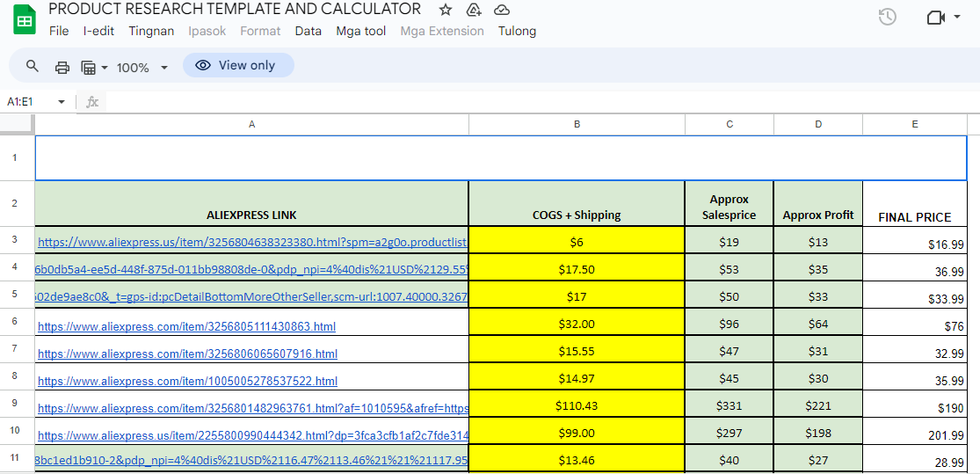Select the $221 approx profit cell
Image resolution: width=980 pixels, height=474 pixels.
click(x=818, y=404)
